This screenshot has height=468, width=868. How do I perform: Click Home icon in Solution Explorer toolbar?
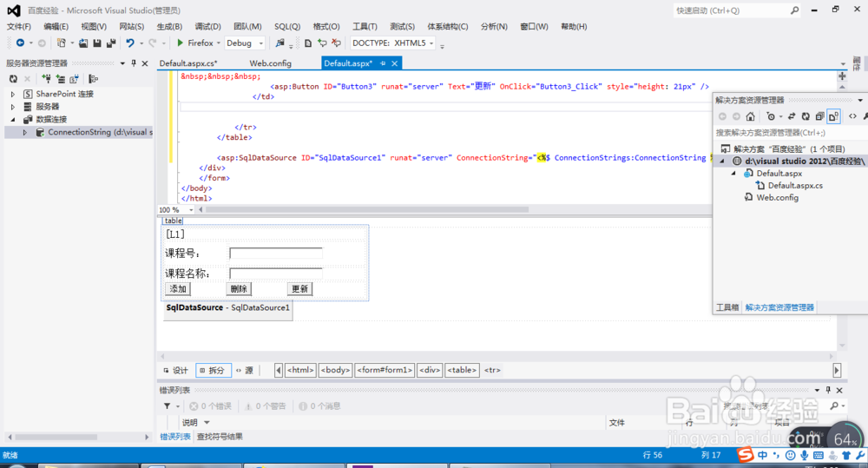pyautogui.click(x=750, y=116)
